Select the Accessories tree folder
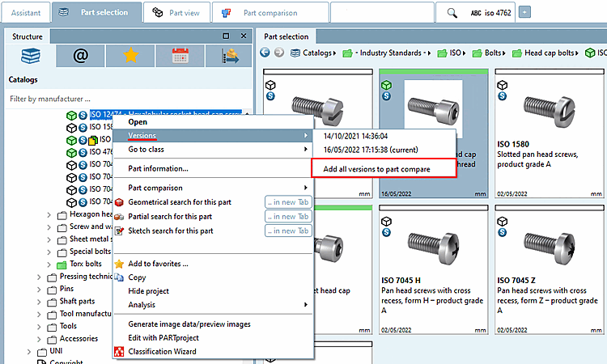Screen dimensions: 607x364 79,338
